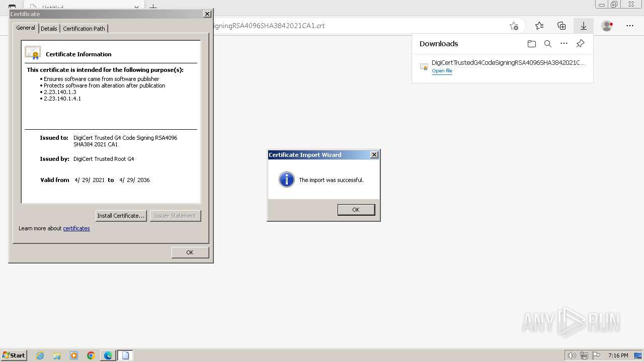Screen dimensions: 644x362
Task: Launch Internet Explorer from taskbar
Action: [x=40, y=355]
